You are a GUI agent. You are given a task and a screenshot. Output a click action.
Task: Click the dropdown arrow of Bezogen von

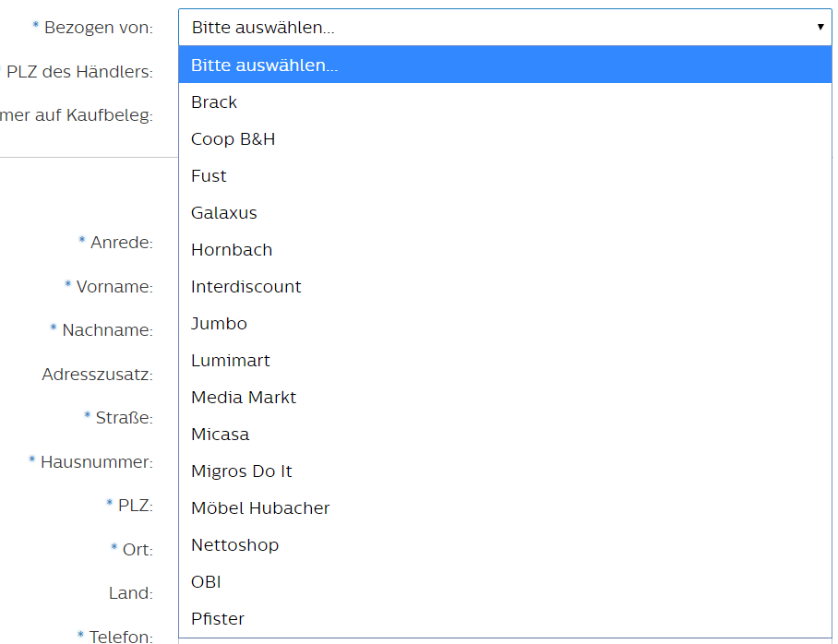[x=820, y=27]
